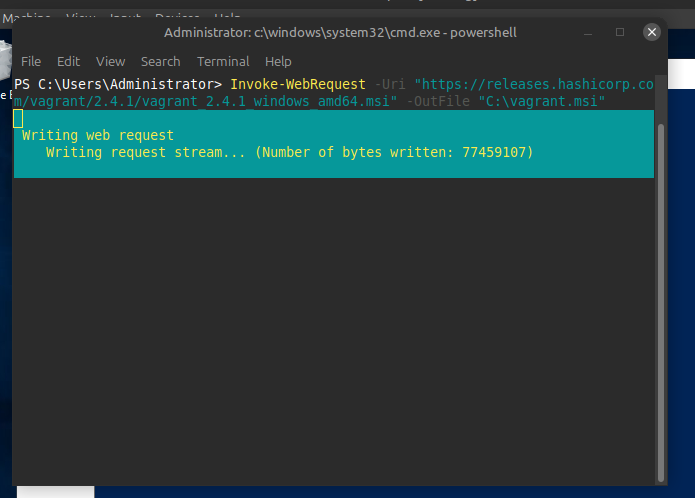Maximize the terminal window
The image size is (695, 498).
[x=620, y=32]
